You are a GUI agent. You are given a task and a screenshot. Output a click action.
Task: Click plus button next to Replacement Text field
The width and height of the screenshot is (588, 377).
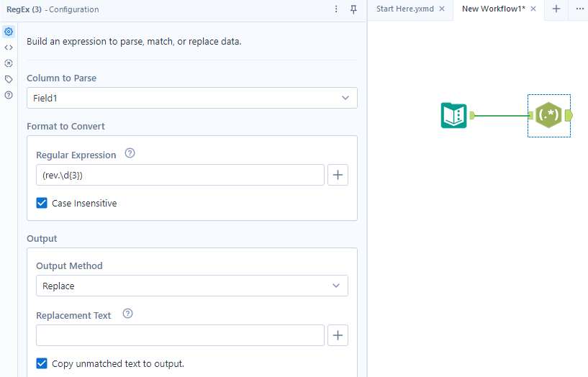tap(338, 335)
